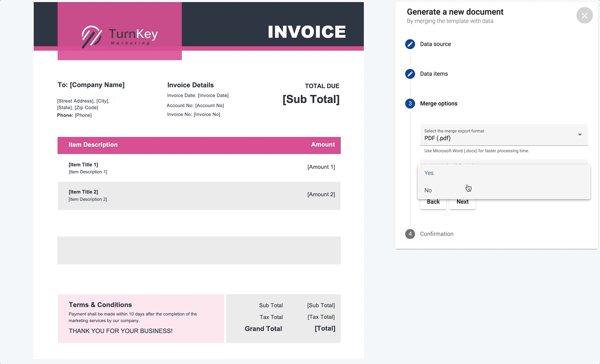600x364 pixels.
Task: Go back with the Back button
Action: (x=433, y=202)
